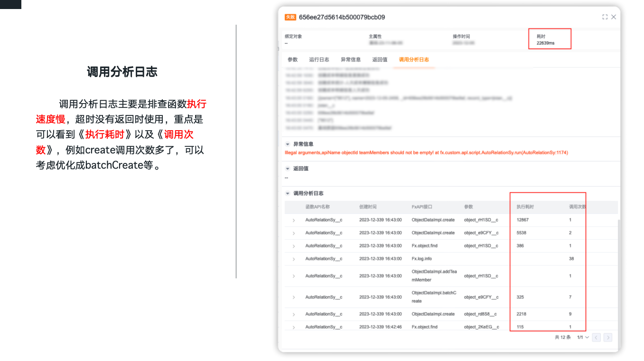644x361 pixels.
Task: Switch to the 运行日志 tab
Action: (x=319, y=60)
